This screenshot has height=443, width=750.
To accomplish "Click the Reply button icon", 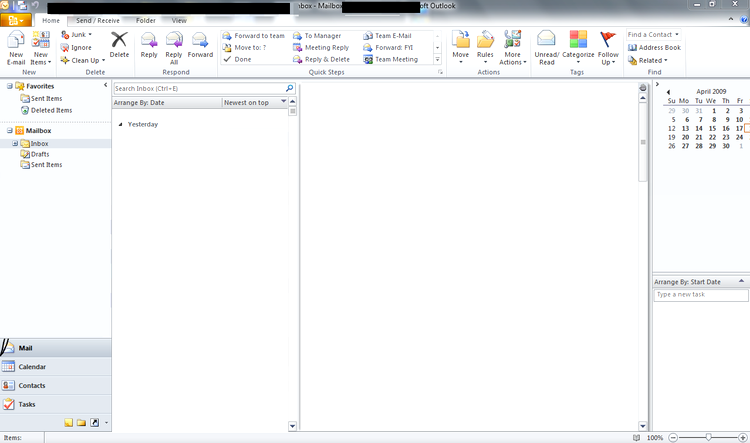I will click(x=149, y=40).
